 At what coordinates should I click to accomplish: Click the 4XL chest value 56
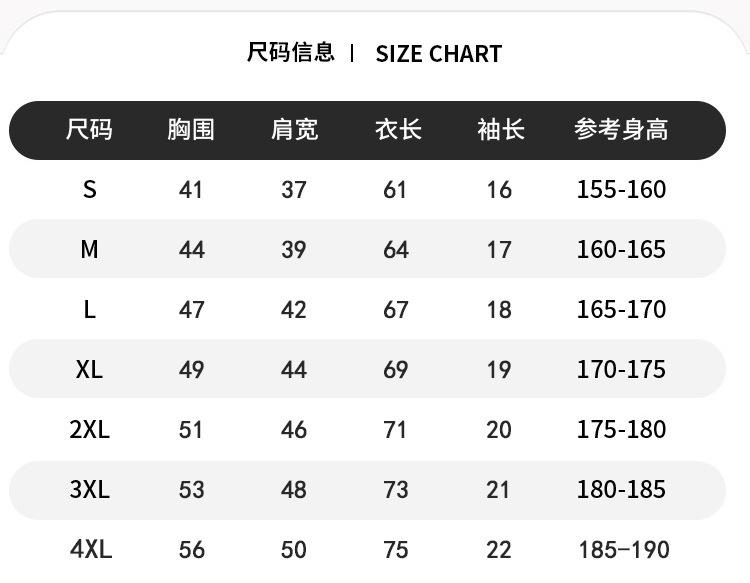click(x=192, y=550)
